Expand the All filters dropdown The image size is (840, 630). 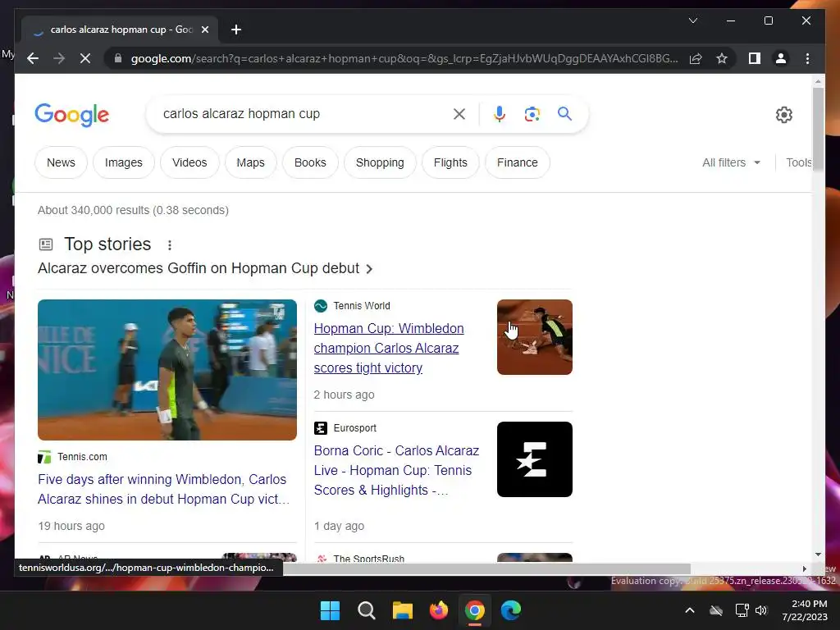[x=731, y=162]
